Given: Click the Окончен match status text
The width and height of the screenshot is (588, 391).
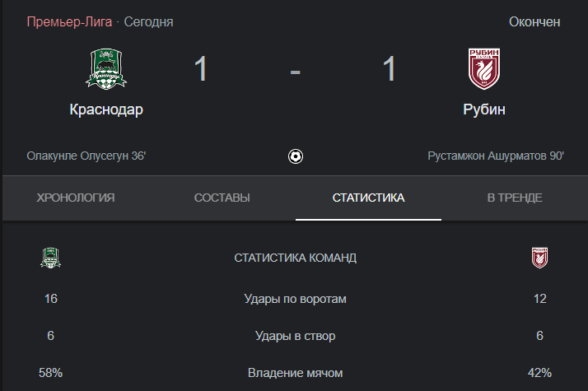Looking at the screenshot, I should (534, 21).
